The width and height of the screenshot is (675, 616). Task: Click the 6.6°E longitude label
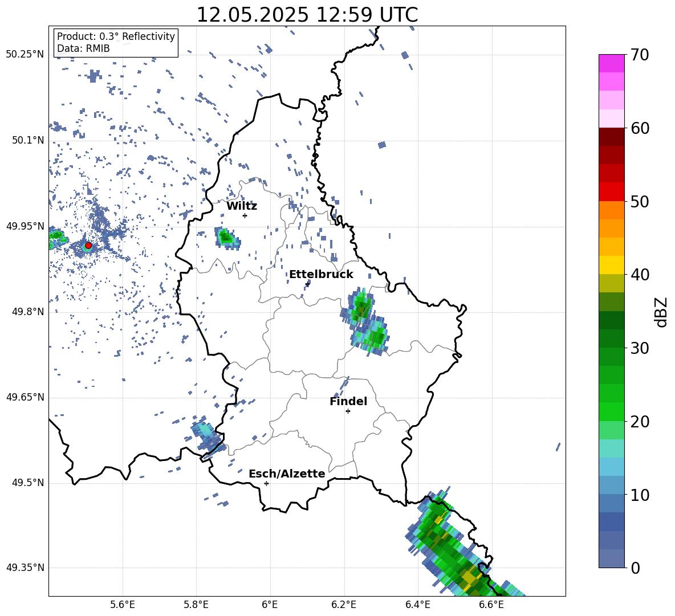491,605
